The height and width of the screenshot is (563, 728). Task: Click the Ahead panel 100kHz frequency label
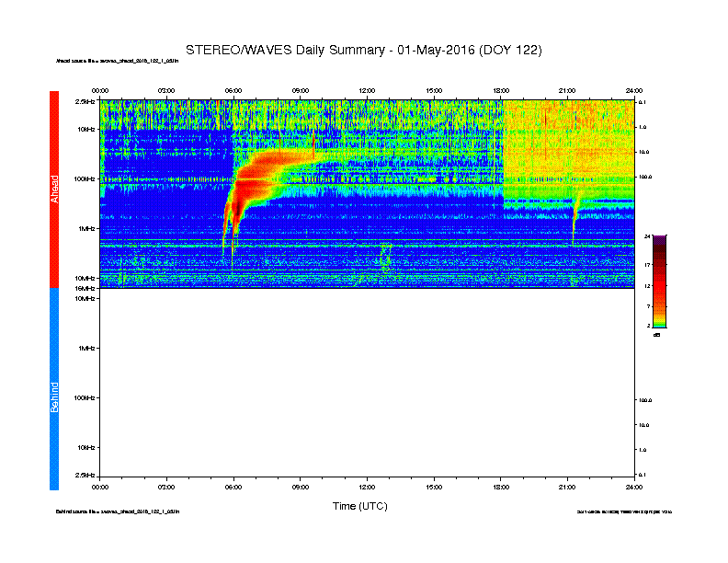[85, 178]
